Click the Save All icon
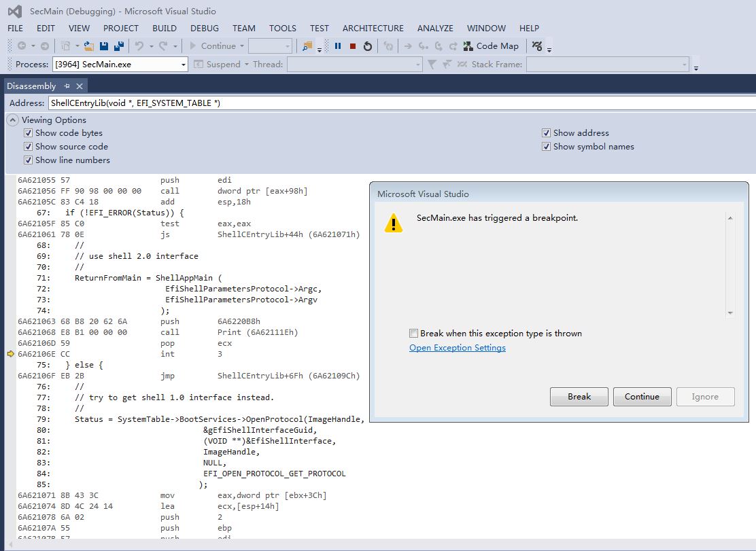This screenshot has height=551, width=756. tap(118, 46)
